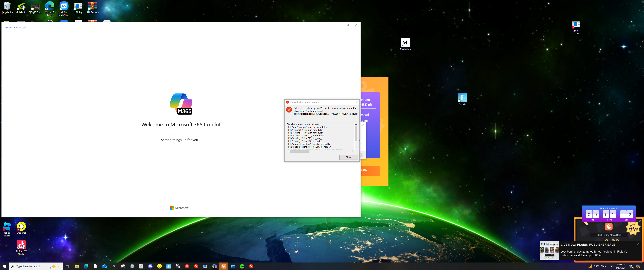The width and height of the screenshot is (644, 270).
Task: Dismiss exception dialog with title bar X
Action: [x=356, y=102]
